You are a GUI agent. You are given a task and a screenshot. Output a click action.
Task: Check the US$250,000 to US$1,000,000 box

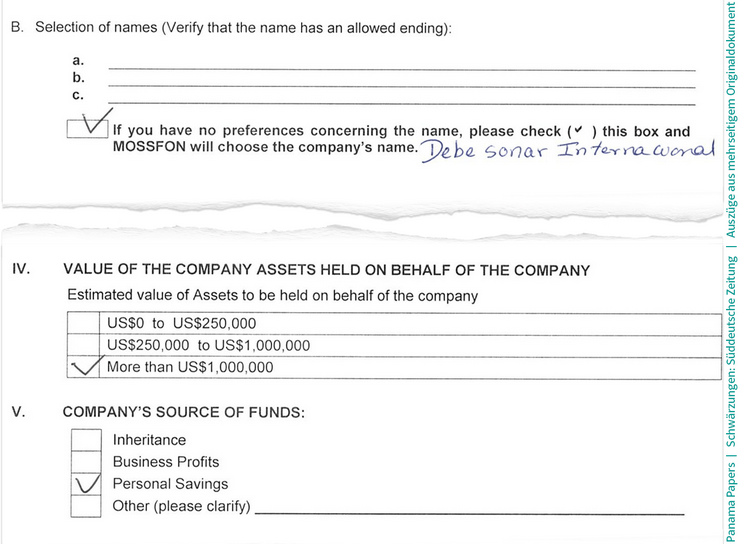coord(83,345)
